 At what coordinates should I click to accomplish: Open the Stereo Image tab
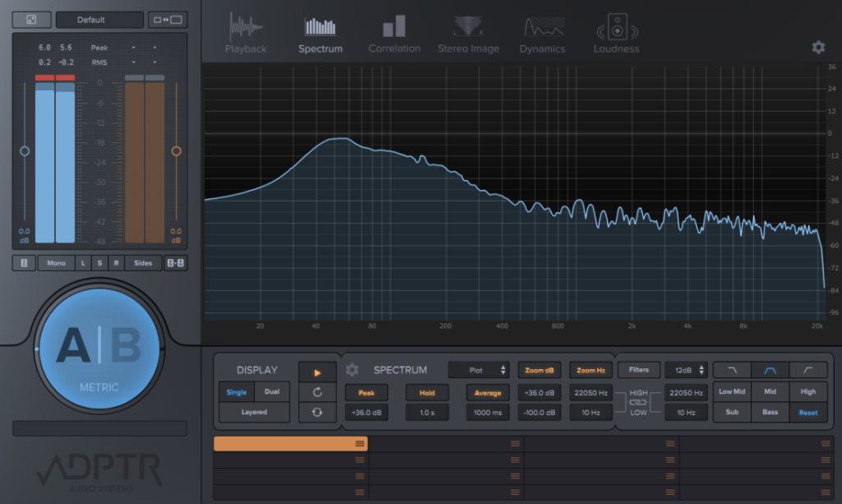click(468, 33)
